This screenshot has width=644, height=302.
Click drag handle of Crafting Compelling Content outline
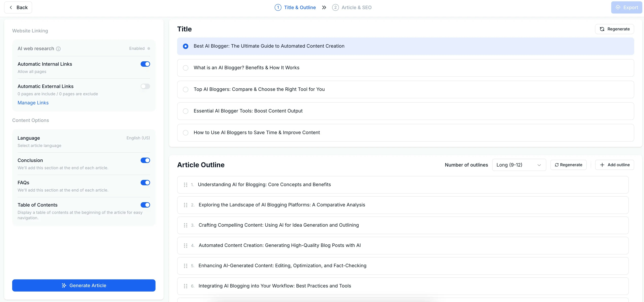pos(185,225)
